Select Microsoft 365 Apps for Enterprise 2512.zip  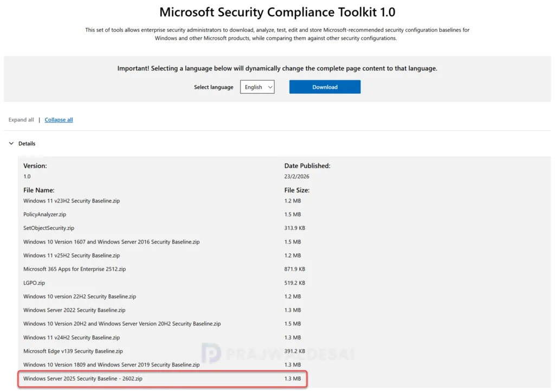pyautogui.click(x=75, y=269)
